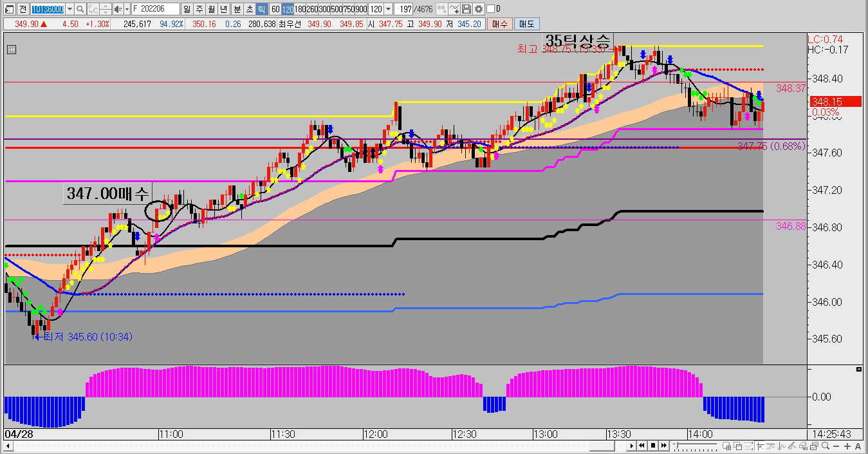The width and height of the screenshot is (868, 454).
Task: Set the tick interval to 500
Action: 337,9
